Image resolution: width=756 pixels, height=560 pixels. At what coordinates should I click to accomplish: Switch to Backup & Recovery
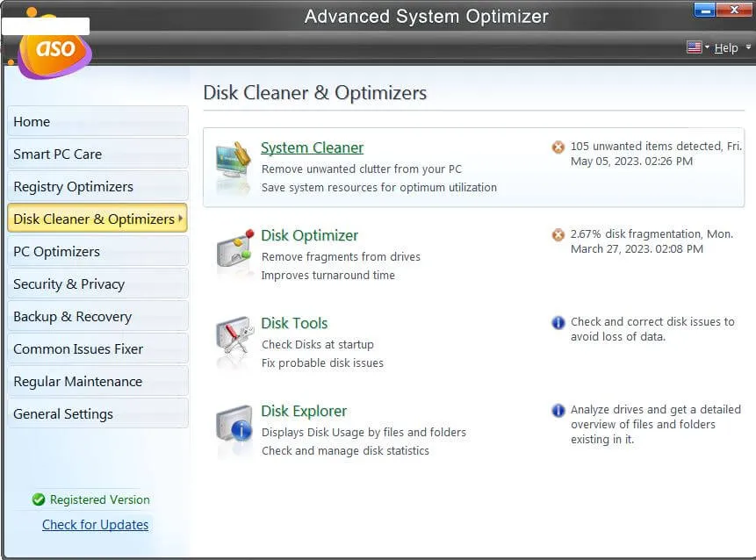[x=97, y=316]
